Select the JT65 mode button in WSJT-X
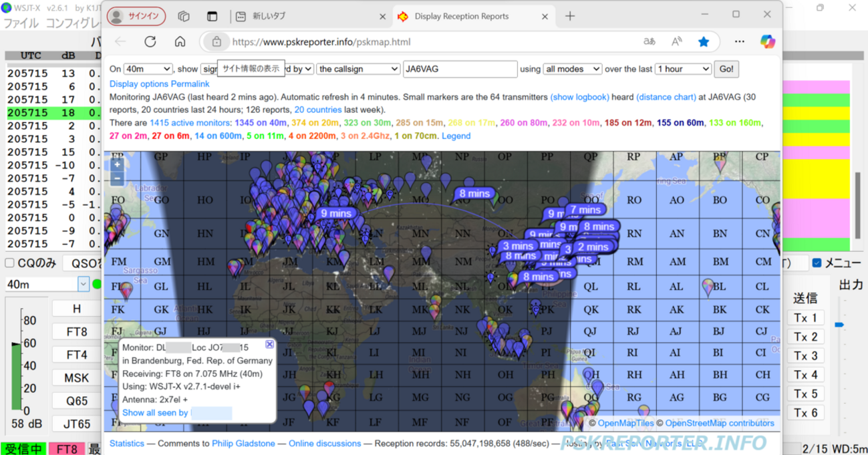The height and width of the screenshot is (455, 868). 77,424
